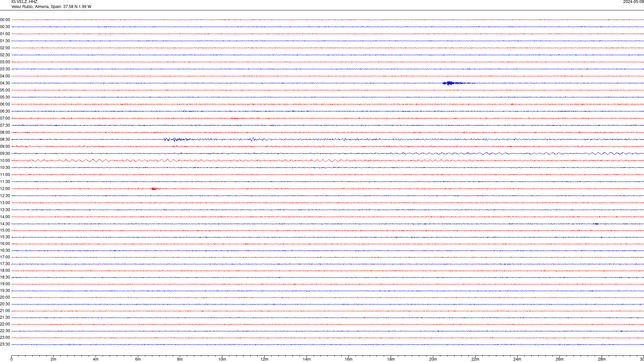Click the 6m tick label on the time axis

(x=138, y=359)
